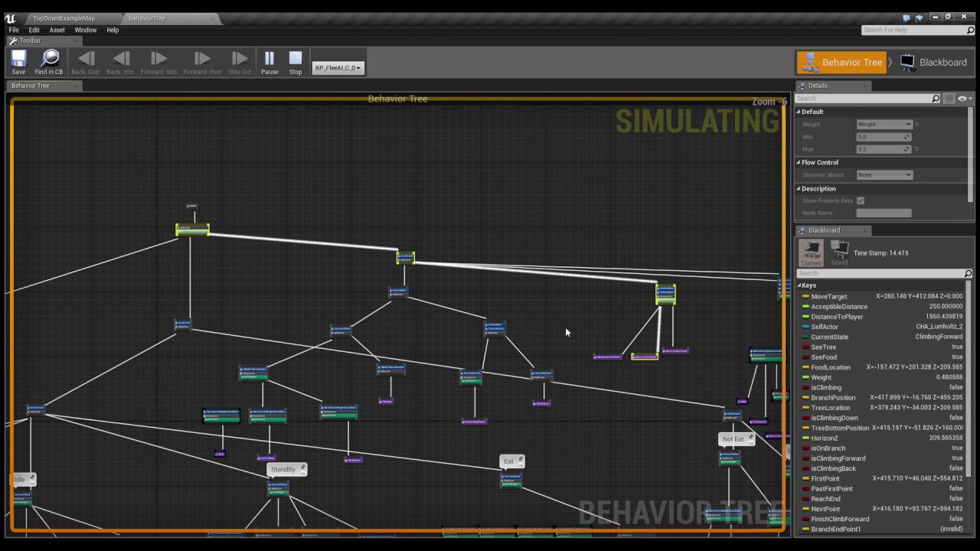Open the Window menu
Image resolution: width=980 pixels, height=551 pixels.
pos(86,30)
